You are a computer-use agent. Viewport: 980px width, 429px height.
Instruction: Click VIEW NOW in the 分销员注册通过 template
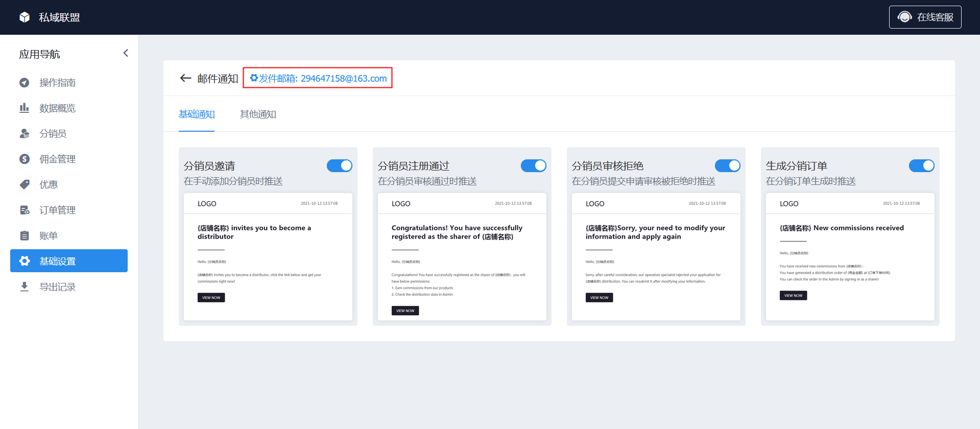coord(405,311)
